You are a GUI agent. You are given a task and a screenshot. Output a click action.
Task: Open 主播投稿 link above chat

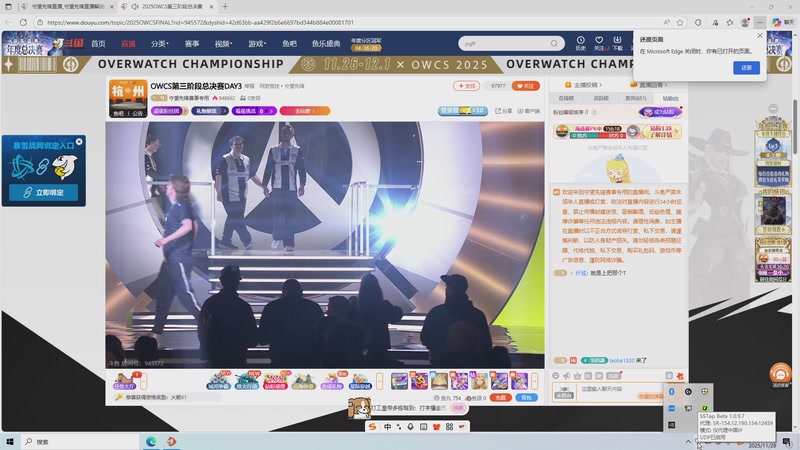[584, 85]
